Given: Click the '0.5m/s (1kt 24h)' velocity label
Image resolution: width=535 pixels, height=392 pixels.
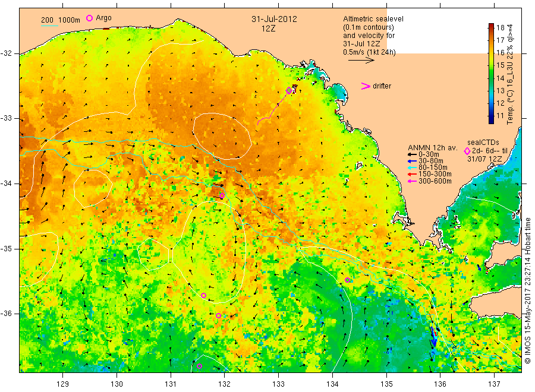Looking at the screenshot, I should tap(370, 52).
